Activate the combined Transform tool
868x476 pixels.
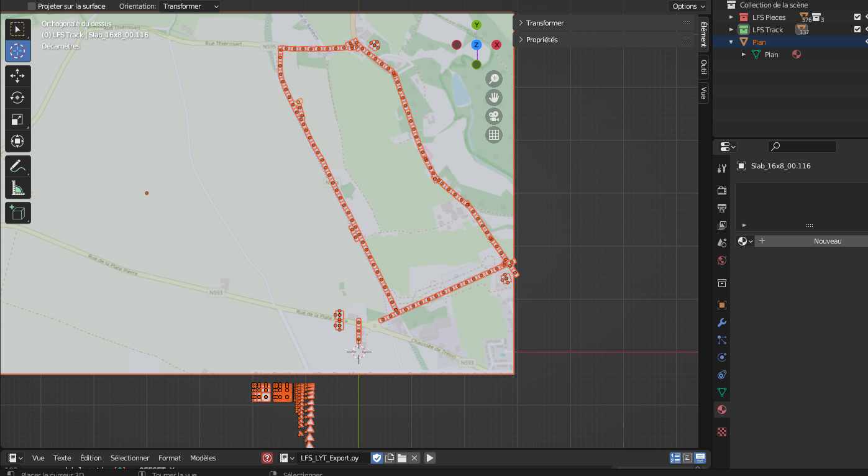pos(18,141)
